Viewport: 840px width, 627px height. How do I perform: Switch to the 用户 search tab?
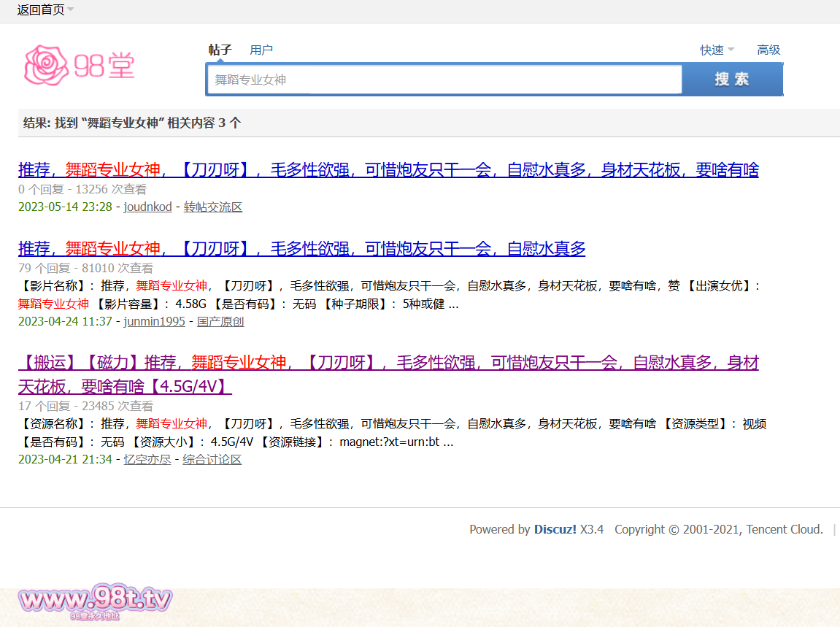pos(261,50)
